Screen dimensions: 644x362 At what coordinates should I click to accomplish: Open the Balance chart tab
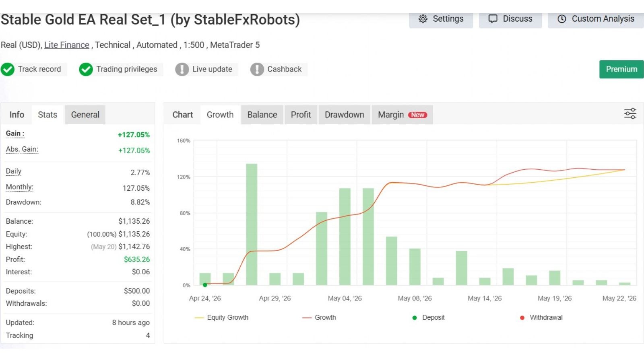pos(262,115)
